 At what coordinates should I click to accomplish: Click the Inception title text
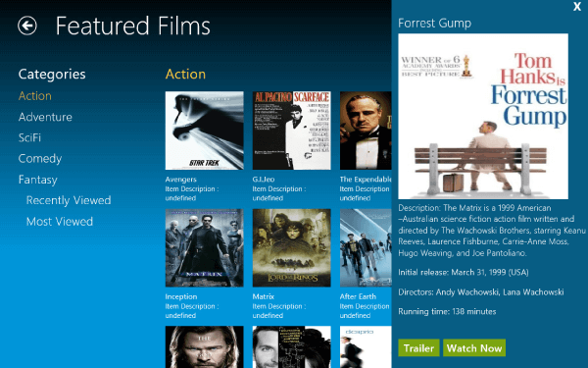(x=181, y=296)
